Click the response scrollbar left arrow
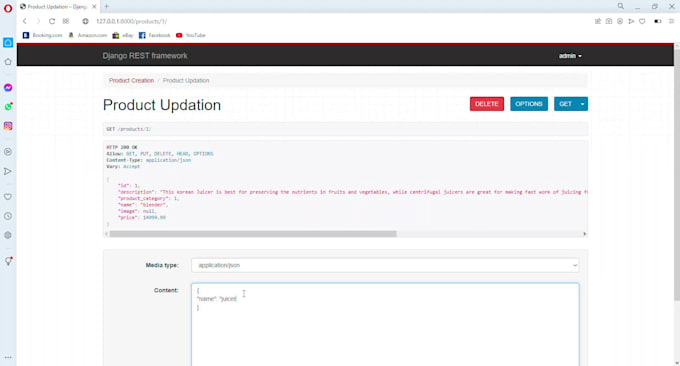This screenshot has height=366, width=680. click(x=106, y=234)
